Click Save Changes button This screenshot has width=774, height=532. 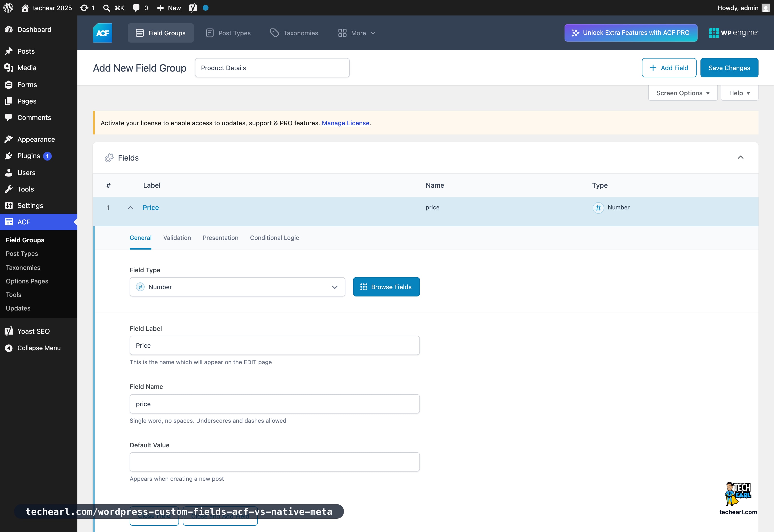(729, 68)
